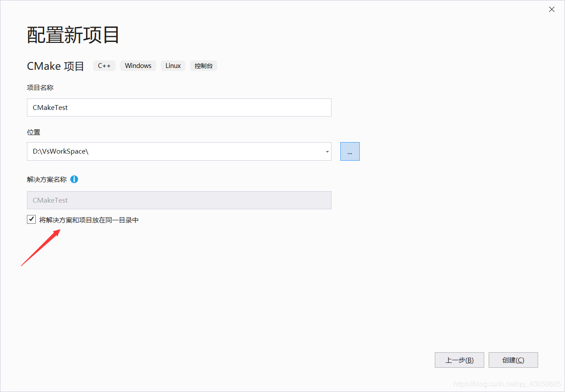
Task: Click the 配置新项目 dialog title
Action: point(72,35)
